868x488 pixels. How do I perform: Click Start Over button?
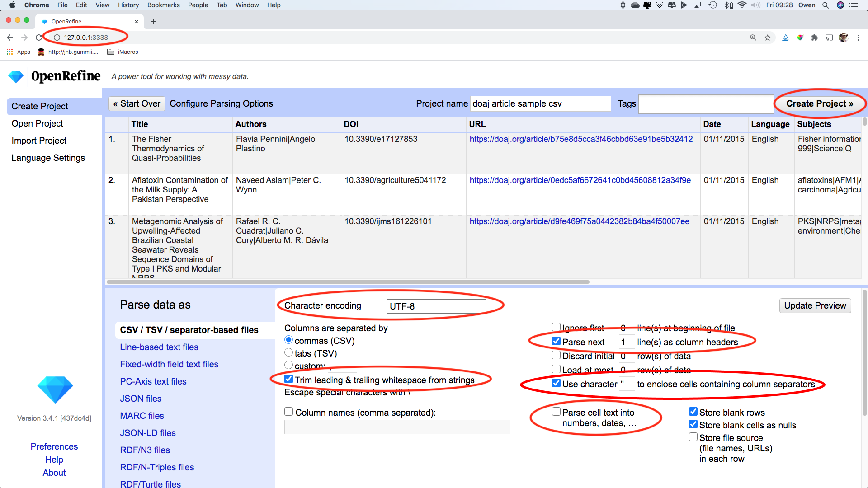(136, 103)
